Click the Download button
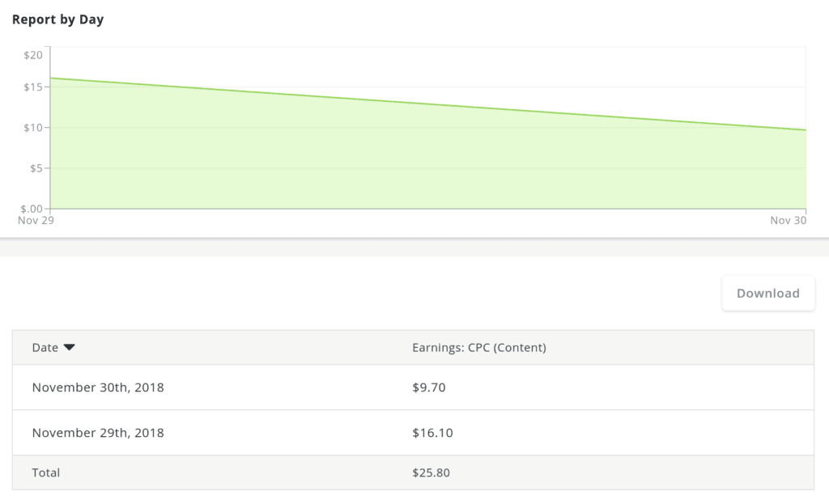829x504 pixels. click(767, 294)
